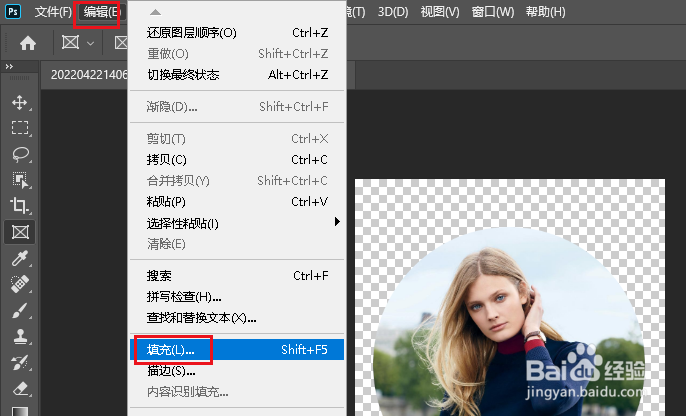Choose 渐隐(D)... menu item
This screenshot has width=686, height=416.
pos(237,107)
